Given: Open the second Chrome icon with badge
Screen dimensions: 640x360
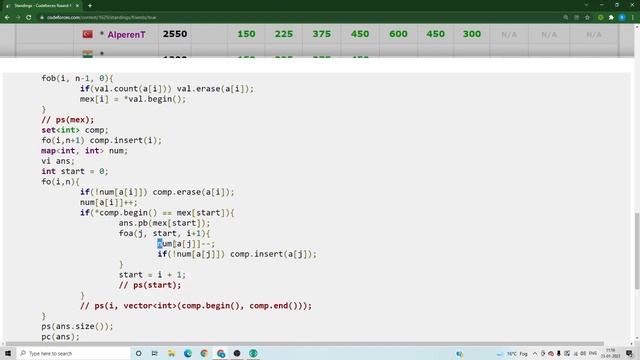Looking at the screenshot, I should tap(221, 353).
